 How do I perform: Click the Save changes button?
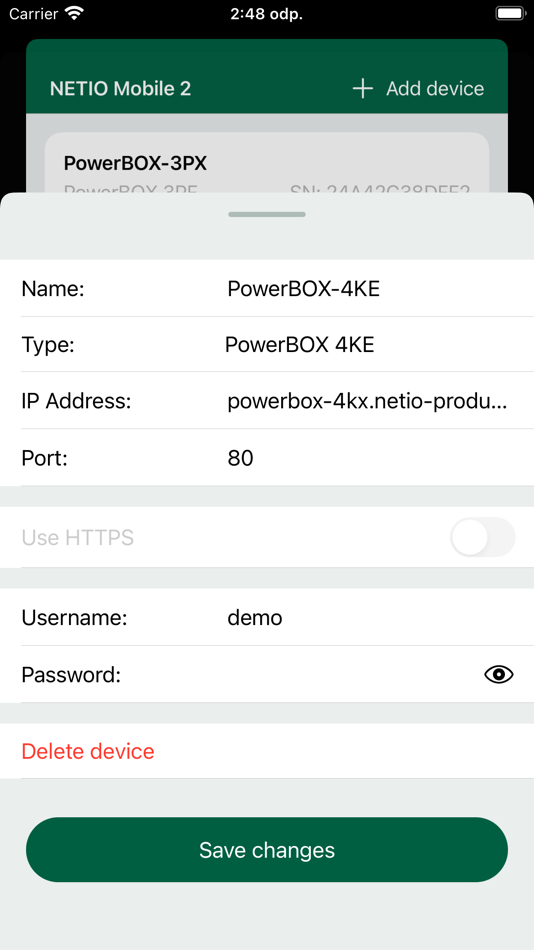point(267,849)
